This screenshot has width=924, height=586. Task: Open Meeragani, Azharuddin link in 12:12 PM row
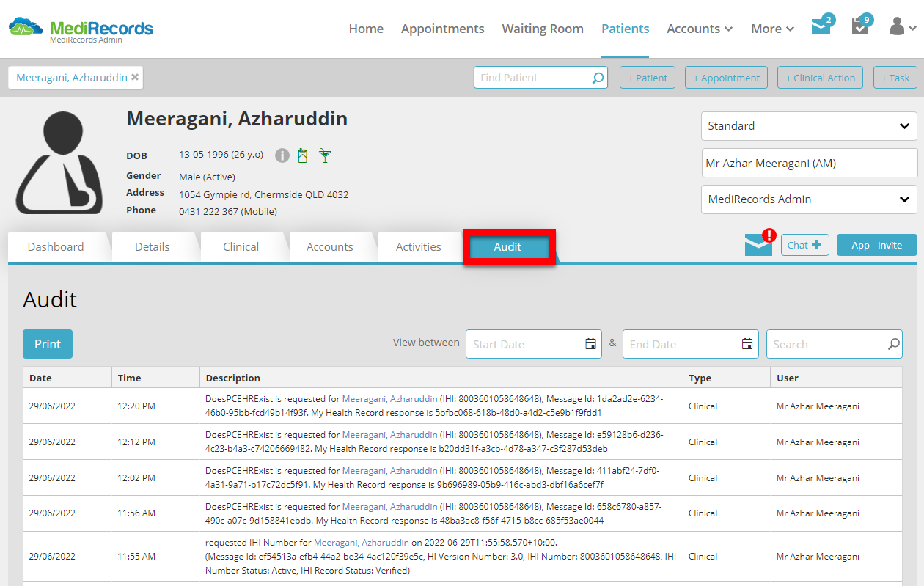(x=390, y=435)
